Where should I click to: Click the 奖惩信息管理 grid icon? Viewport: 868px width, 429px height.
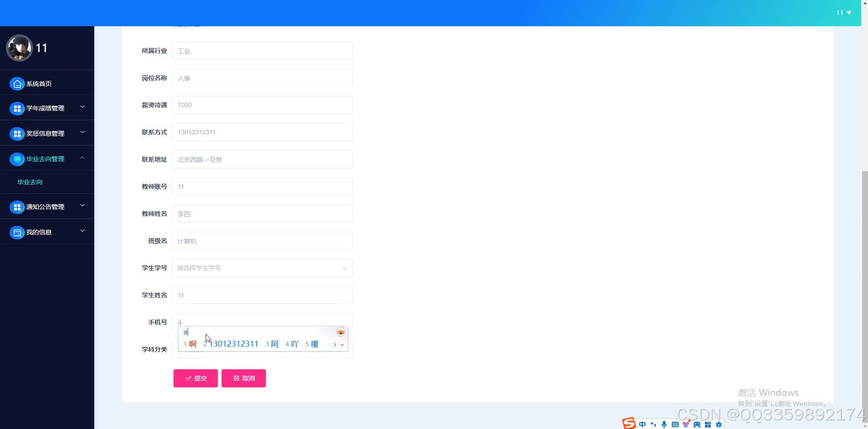click(x=17, y=133)
